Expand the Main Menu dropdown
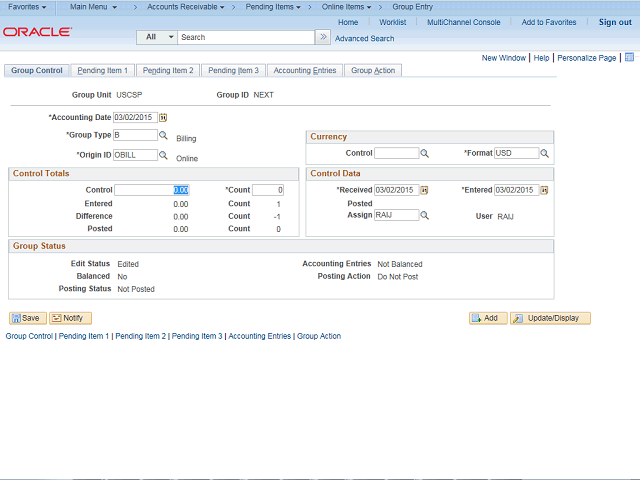Viewport: 640px width, 480px height. [93, 7]
